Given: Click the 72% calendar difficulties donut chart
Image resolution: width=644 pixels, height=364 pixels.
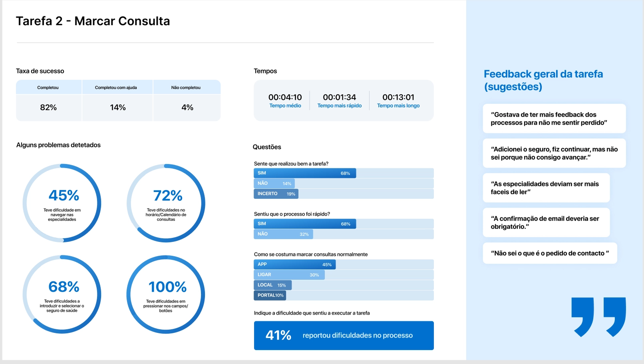Looking at the screenshot, I should (x=166, y=203).
